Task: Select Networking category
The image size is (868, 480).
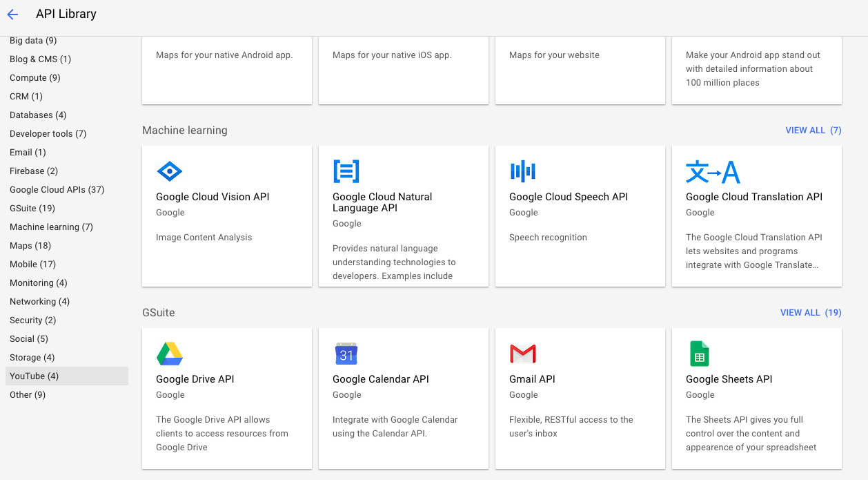Action: pyautogui.click(x=40, y=302)
